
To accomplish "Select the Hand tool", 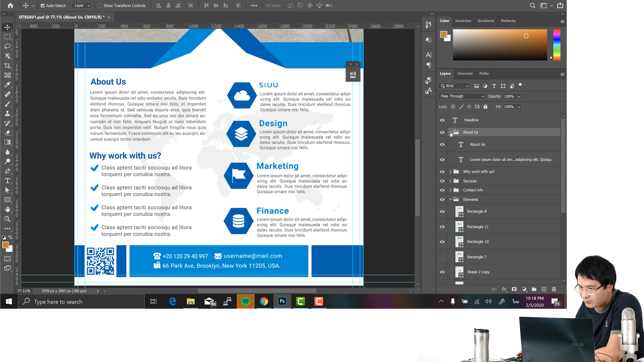I will tap(7, 209).
